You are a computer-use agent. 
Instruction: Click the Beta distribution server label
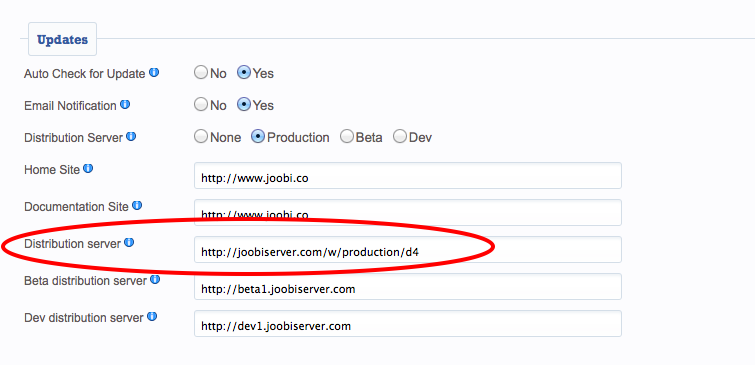85,280
